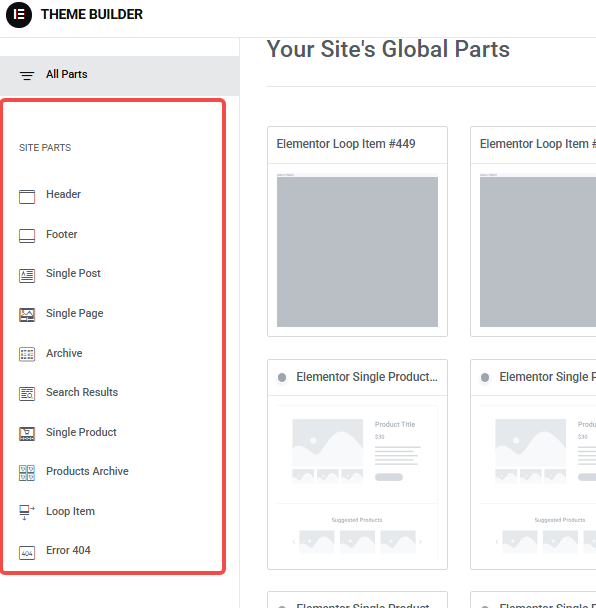This screenshot has width=596, height=608.
Task: Open second Single Product template preview
Action: [x=538, y=483]
